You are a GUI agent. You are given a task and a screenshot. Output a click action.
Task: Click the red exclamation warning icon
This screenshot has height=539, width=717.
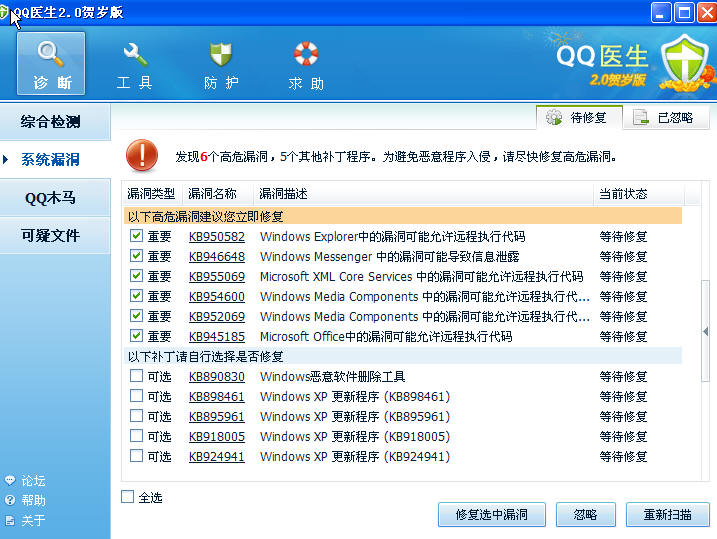142,155
